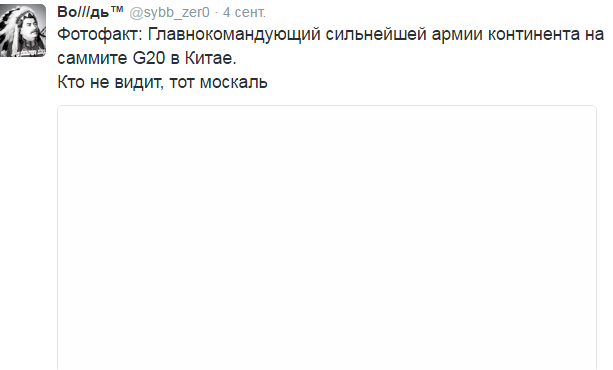
Task: Click the word 'Китае' in the tweet
Action: pyautogui.click(x=209, y=58)
